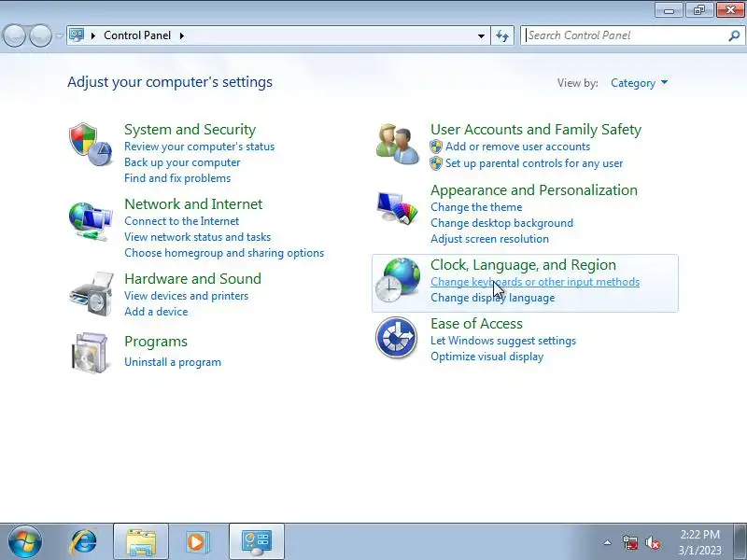Expand the address bar history dropdown
This screenshot has width=747, height=560.
pyautogui.click(x=481, y=35)
